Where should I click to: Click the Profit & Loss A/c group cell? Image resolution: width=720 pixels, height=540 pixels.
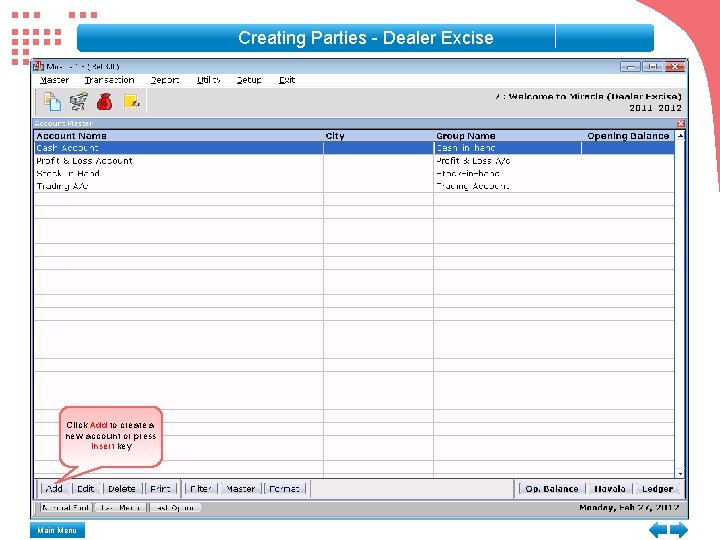(x=507, y=161)
